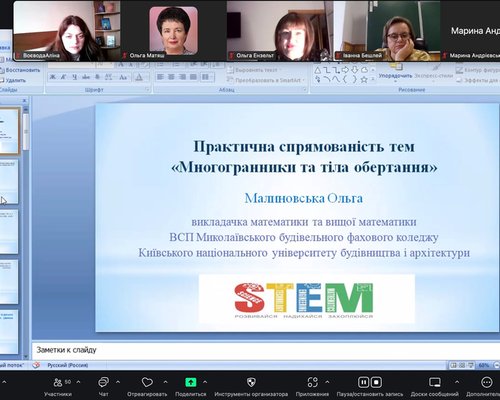Expand share options arrow beside Поделиться
The height and width of the screenshot is (400, 500).
point(205,382)
